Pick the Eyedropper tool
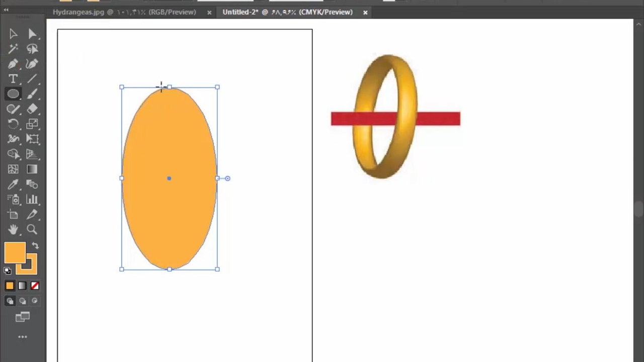 (x=13, y=185)
